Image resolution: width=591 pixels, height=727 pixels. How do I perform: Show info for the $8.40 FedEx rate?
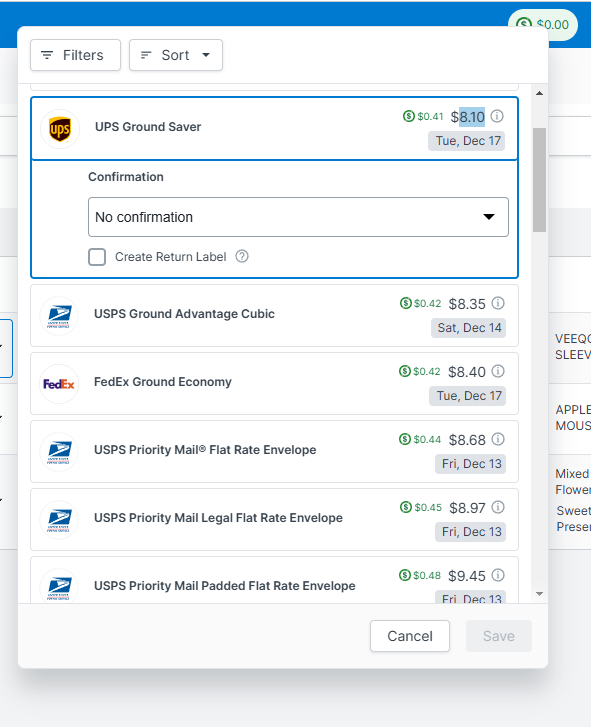click(x=498, y=371)
